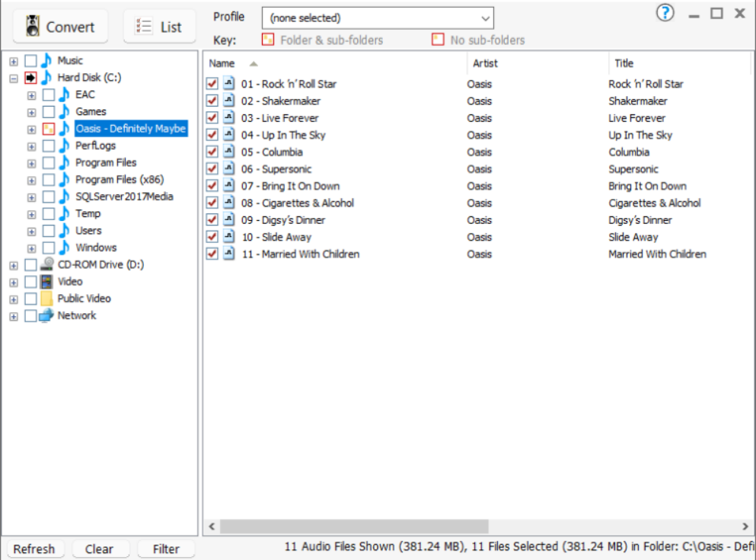Screen dimensions: 756x560
Task: Uncheck 10 - Slide Away
Action: (x=211, y=237)
